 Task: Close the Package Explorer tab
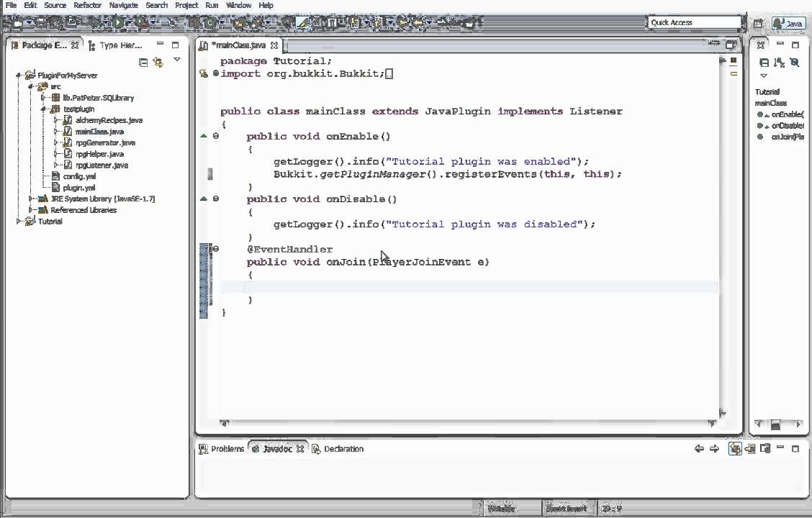pos(75,45)
